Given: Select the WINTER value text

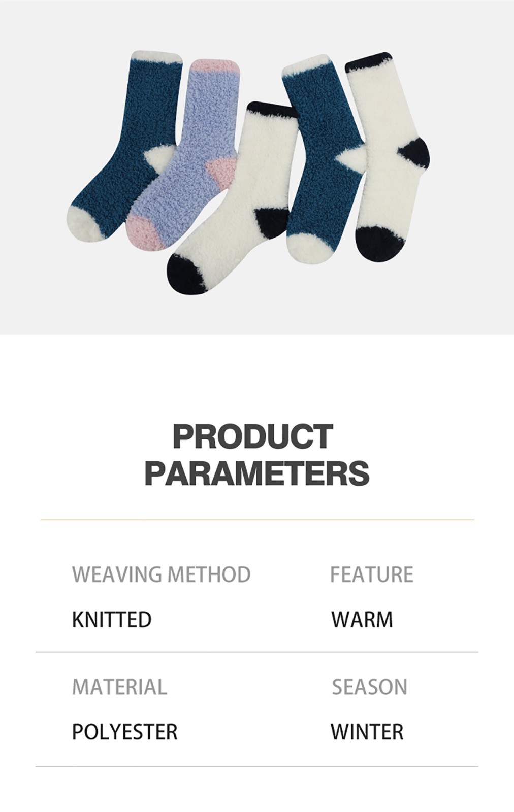Looking at the screenshot, I should point(367,732).
